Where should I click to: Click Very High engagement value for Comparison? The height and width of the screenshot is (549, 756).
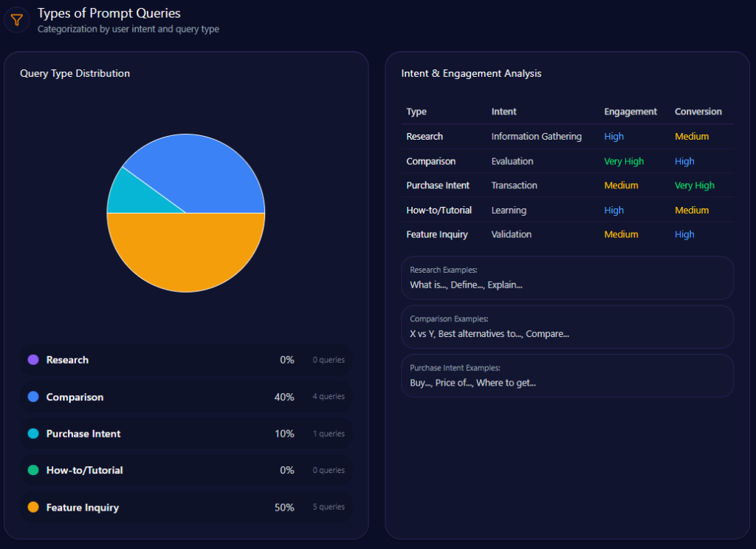(x=623, y=161)
